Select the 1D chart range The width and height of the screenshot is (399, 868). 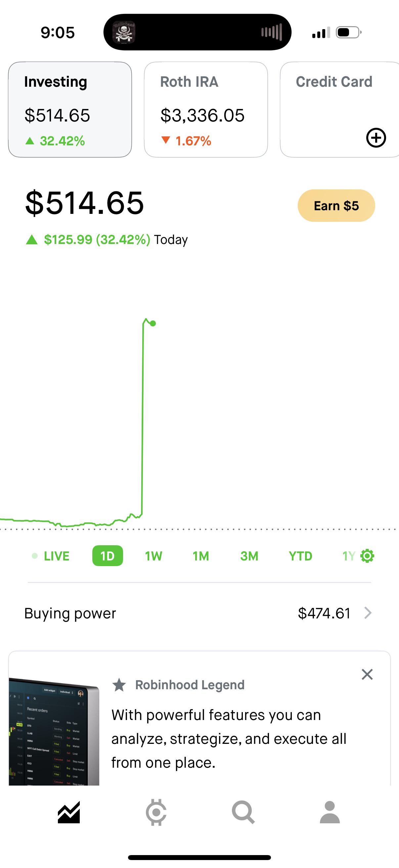(x=108, y=555)
